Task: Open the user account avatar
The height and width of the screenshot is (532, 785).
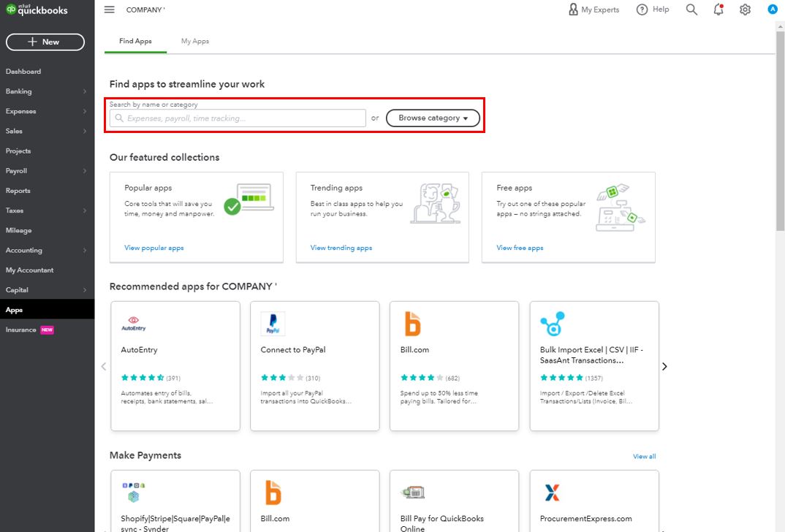Action: 773,9
